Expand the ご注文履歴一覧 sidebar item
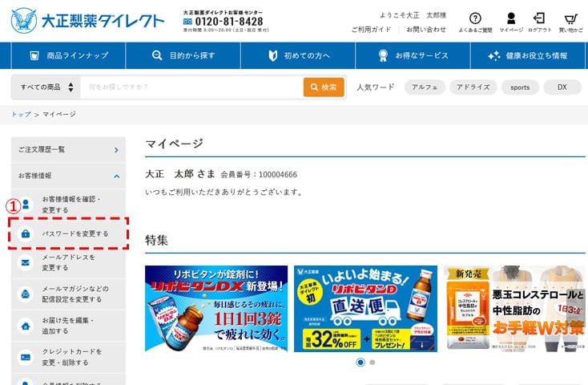 pyautogui.click(x=116, y=149)
